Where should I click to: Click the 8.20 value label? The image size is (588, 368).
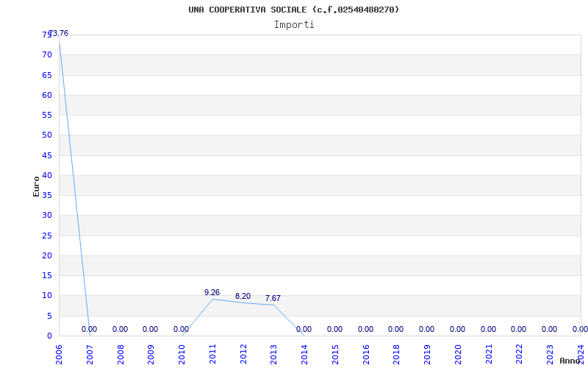[x=243, y=297]
